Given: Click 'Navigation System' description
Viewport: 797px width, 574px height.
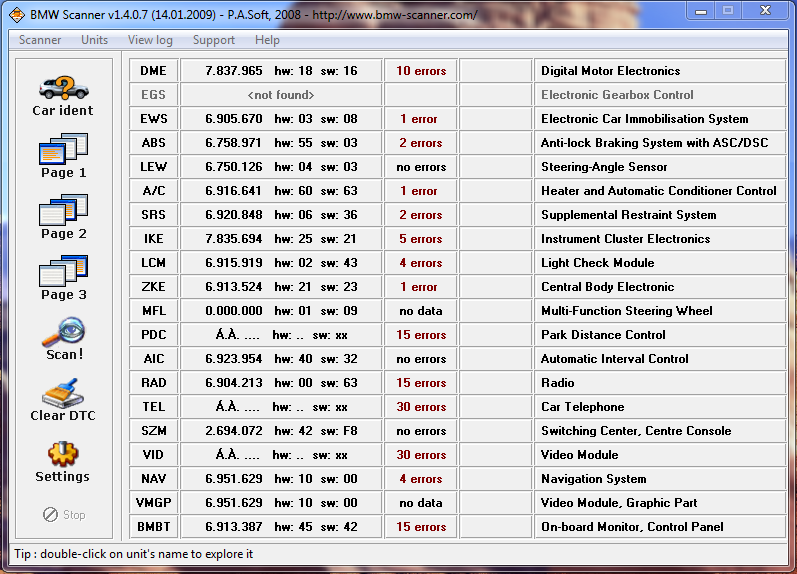Looking at the screenshot, I should click(594, 478).
